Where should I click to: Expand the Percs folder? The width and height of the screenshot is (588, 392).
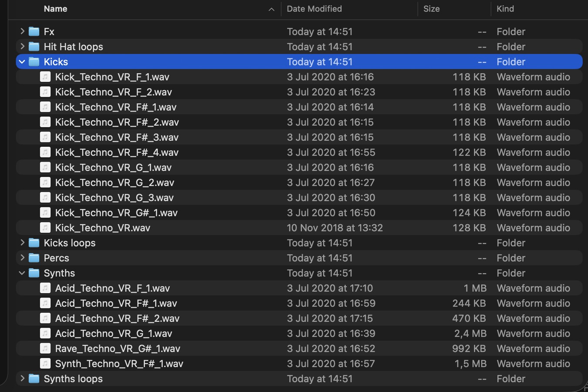[x=22, y=258]
